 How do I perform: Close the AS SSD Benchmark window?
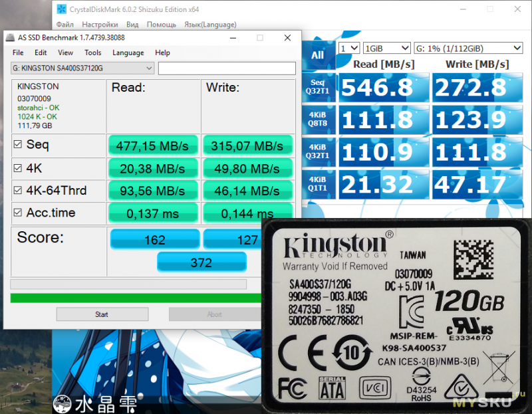[287, 38]
